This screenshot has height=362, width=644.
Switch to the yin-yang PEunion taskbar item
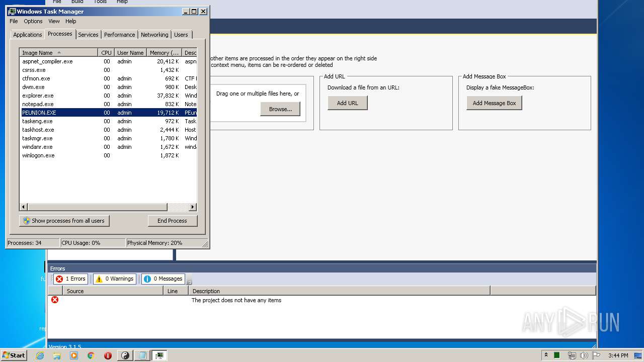125,355
